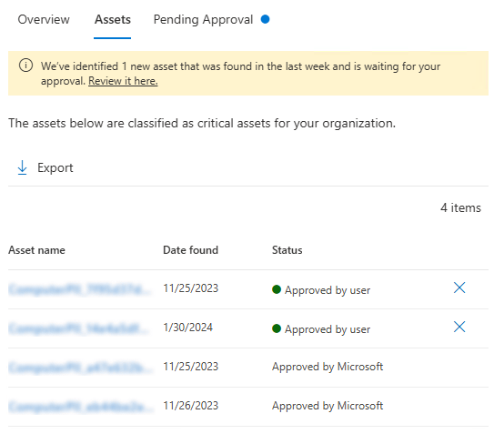Click 'Approved by user' in the 1/30/2024 row

[328, 328]
